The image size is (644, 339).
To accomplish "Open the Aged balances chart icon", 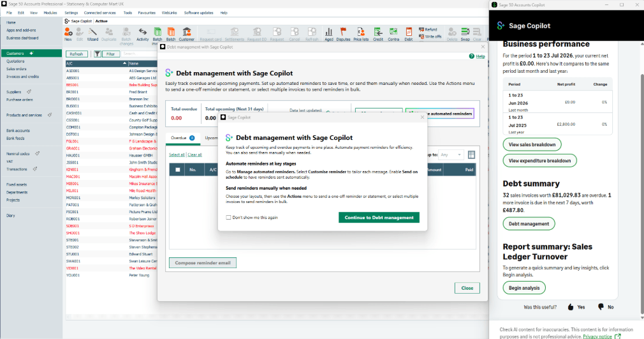I will [x=329, y=34].
